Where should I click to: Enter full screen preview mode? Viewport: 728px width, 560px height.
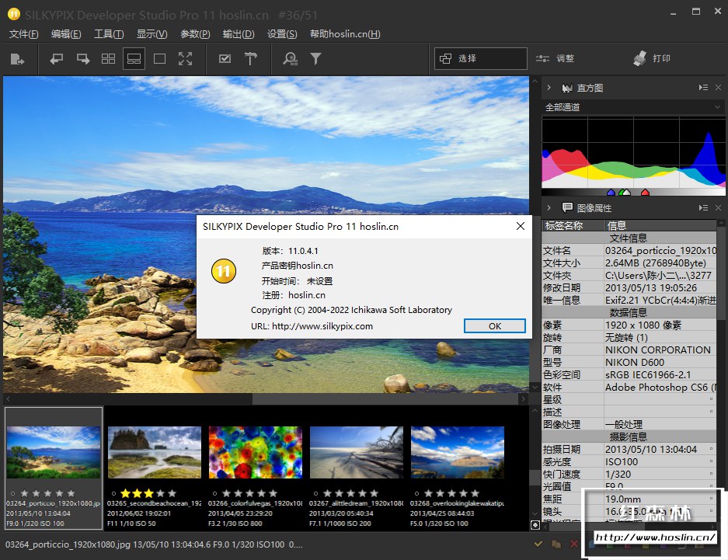pyautogui.click(x=185, y=59)
